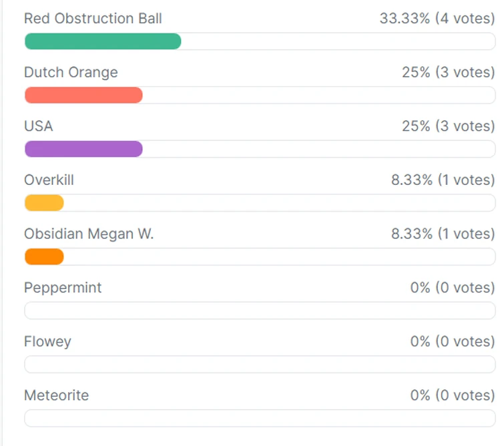
Task: Click the 33.33% (4 votes) count
Action: [x=437, y=18]
